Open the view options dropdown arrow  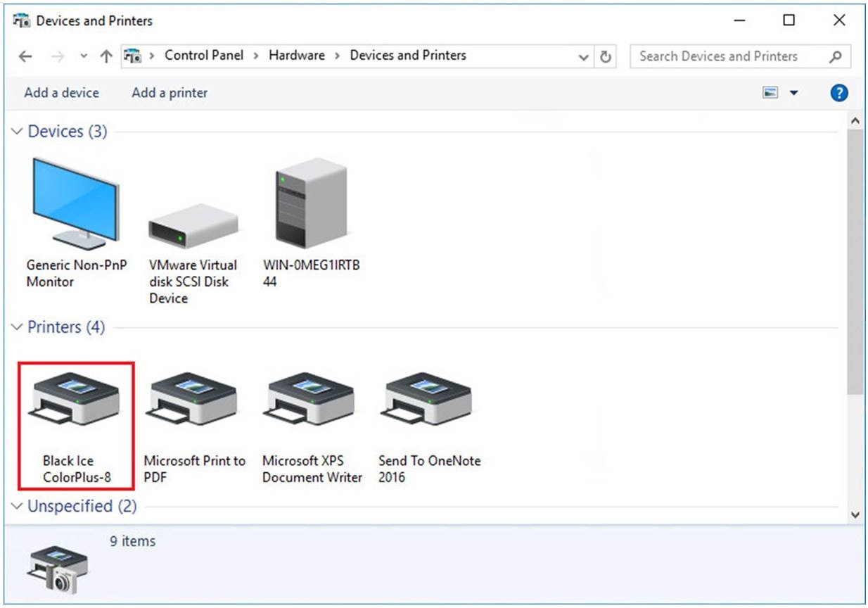click(794, 93)
